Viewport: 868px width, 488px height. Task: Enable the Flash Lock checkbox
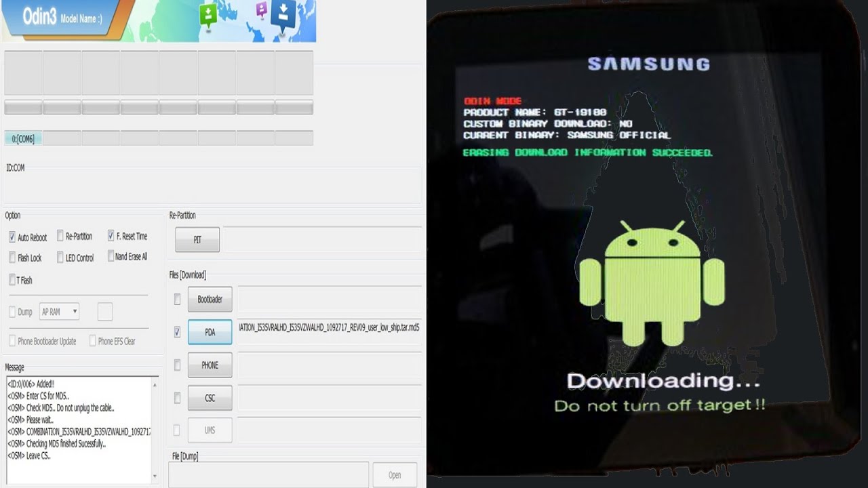click(x=12, y=258)
